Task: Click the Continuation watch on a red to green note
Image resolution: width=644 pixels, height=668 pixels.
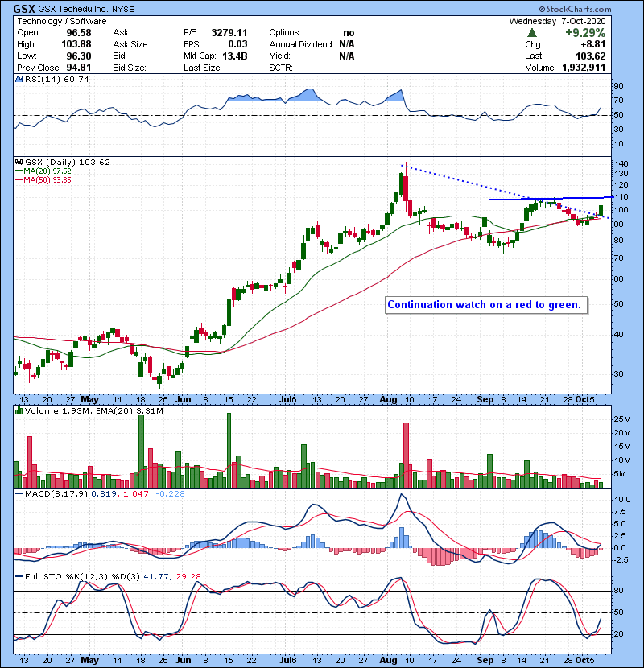Action: 485,304
